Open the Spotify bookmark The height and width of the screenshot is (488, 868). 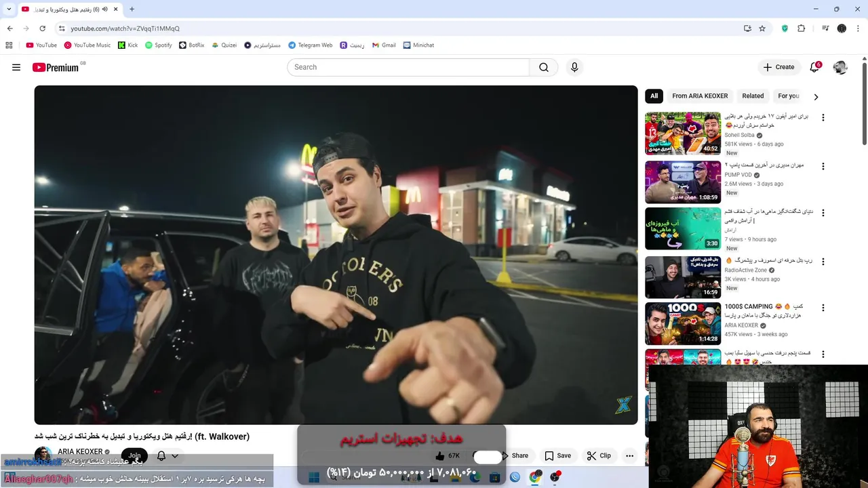159,45
